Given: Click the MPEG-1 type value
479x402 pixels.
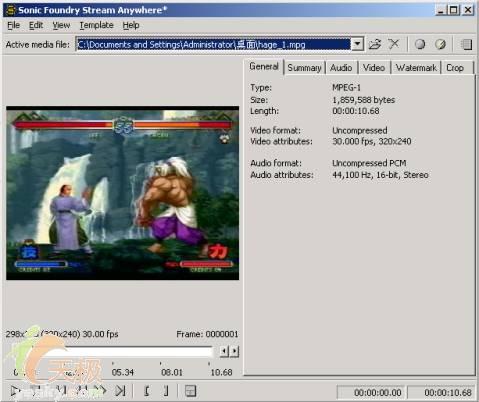Looking at the screenshot, I should point(346,88).
